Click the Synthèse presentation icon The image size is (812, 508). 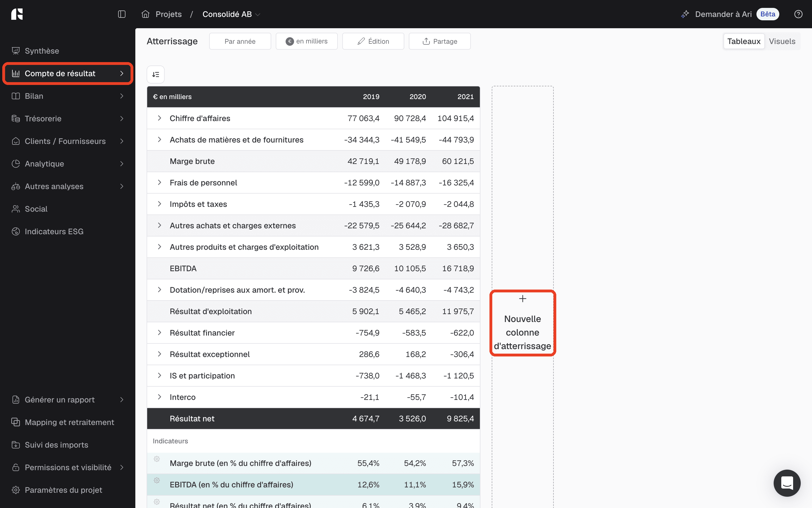[16, 51]
